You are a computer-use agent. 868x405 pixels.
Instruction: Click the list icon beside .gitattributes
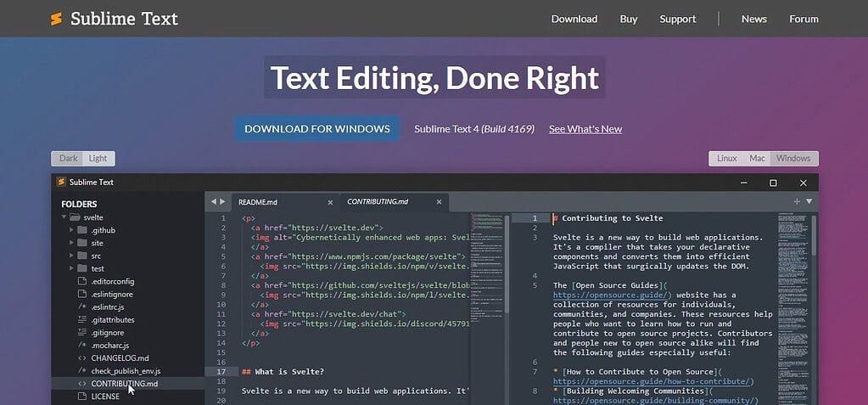click(x=82, y=320)
